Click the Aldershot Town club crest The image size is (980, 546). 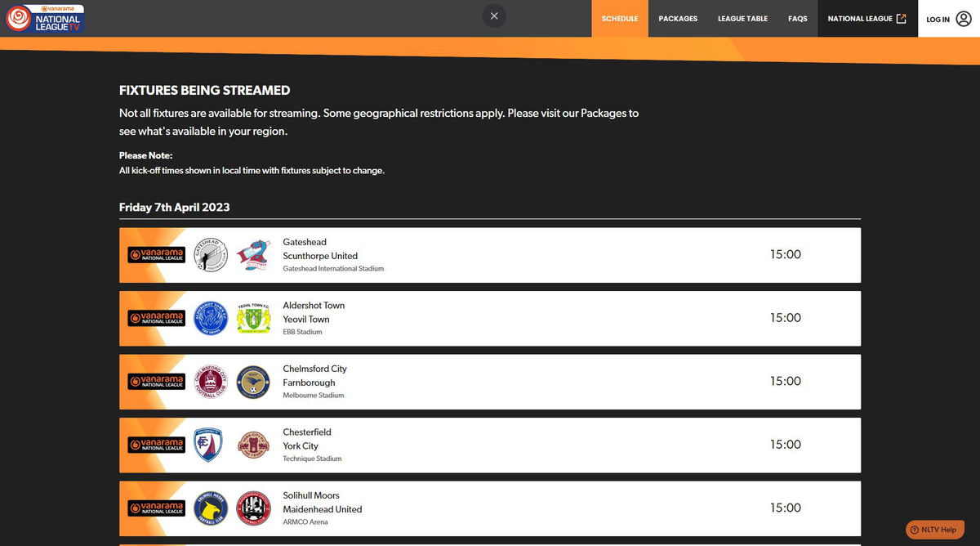(x=211, y=318)
